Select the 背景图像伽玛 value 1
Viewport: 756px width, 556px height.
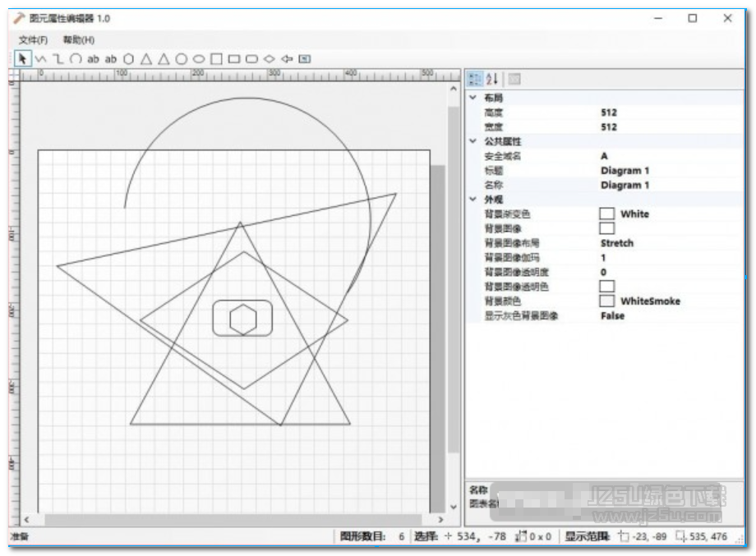tap(603, 257)
